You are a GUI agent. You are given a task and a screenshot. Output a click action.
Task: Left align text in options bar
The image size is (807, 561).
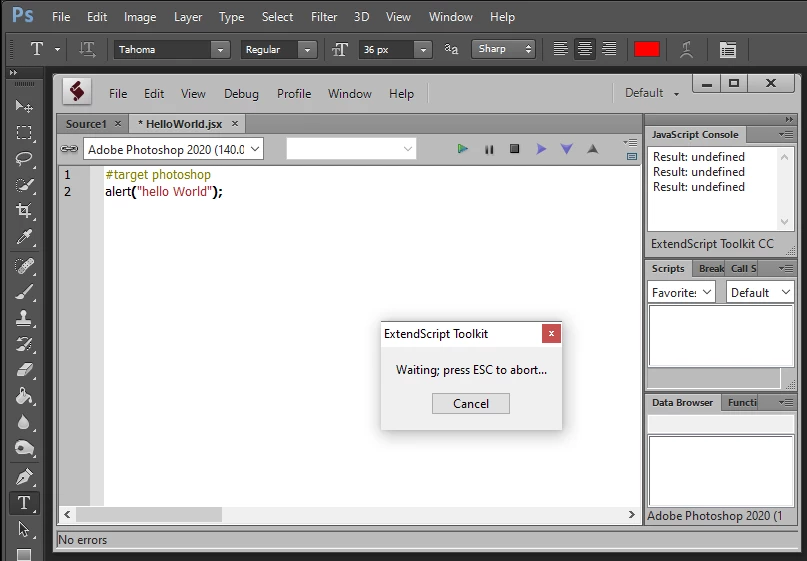click(x=560, y=49)
